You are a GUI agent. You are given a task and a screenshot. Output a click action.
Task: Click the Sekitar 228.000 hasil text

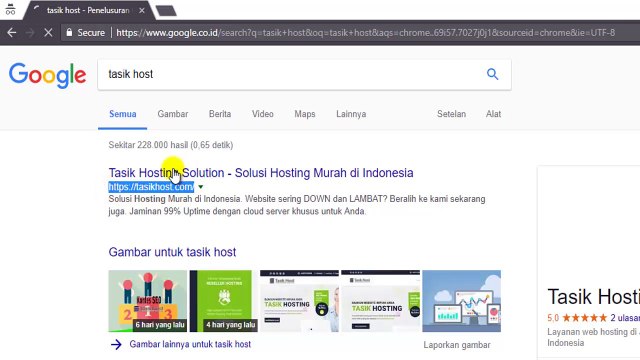pyautogui.click(x=171, y=145)
